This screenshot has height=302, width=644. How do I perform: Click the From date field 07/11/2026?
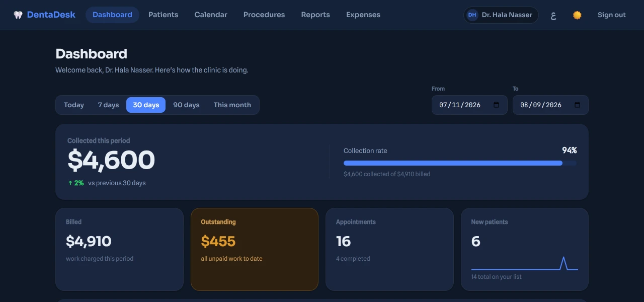coord(469,105)
